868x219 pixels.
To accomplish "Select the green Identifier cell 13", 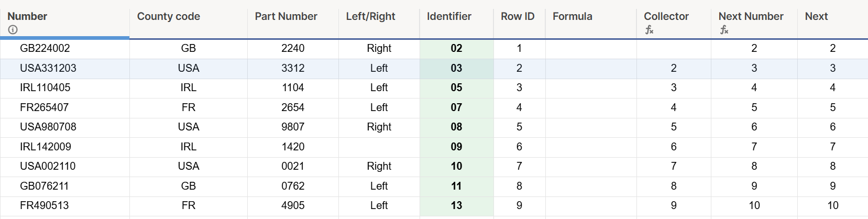I will (456, 205).
